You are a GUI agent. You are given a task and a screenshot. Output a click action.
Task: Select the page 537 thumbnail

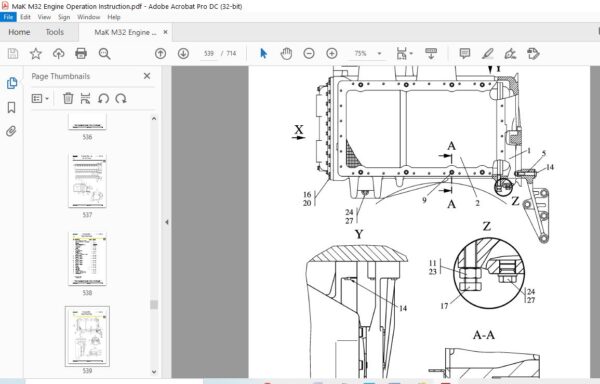click(x=87, y=181)
